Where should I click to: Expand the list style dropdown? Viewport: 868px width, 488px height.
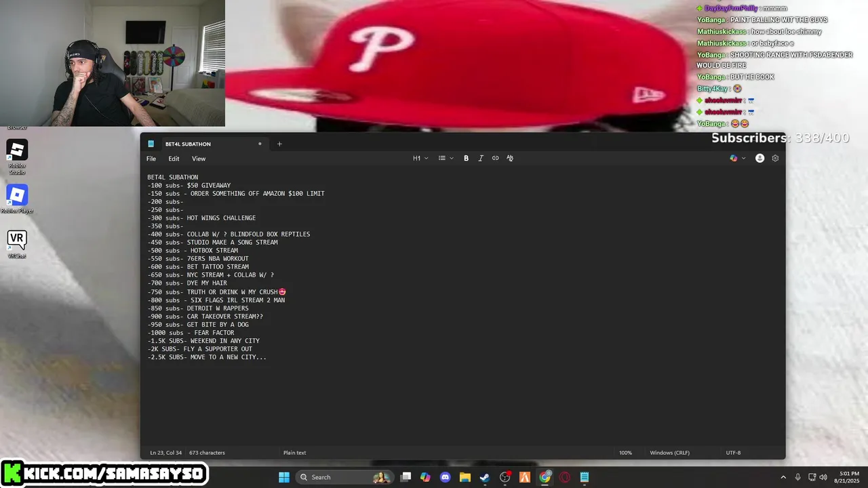tap(445, 158)
